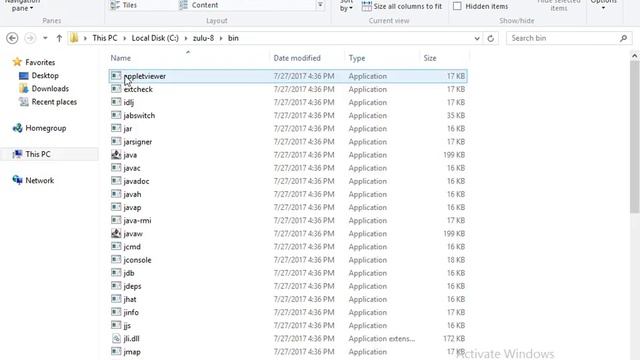Click the Back navigation arrow
640x360 pixels.
pos(12,38)
